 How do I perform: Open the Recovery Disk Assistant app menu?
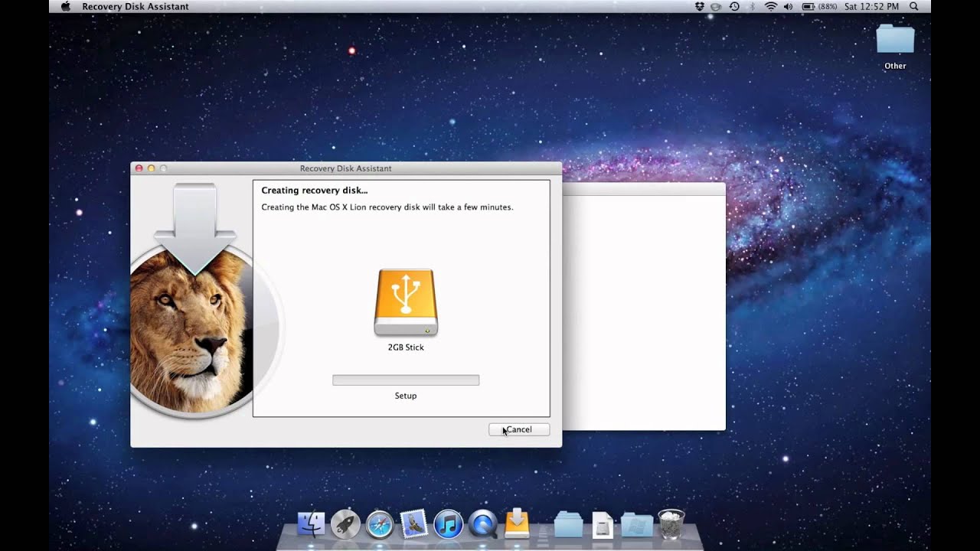136,6
